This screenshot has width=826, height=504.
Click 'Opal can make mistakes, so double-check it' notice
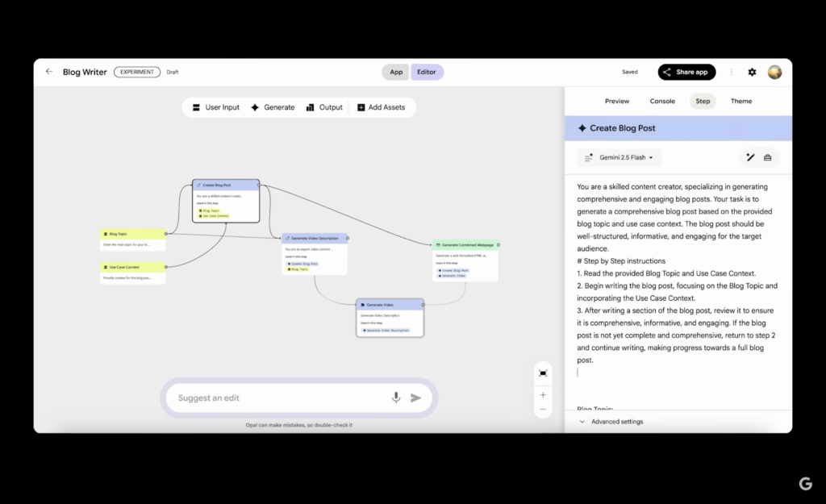point(298,425)
